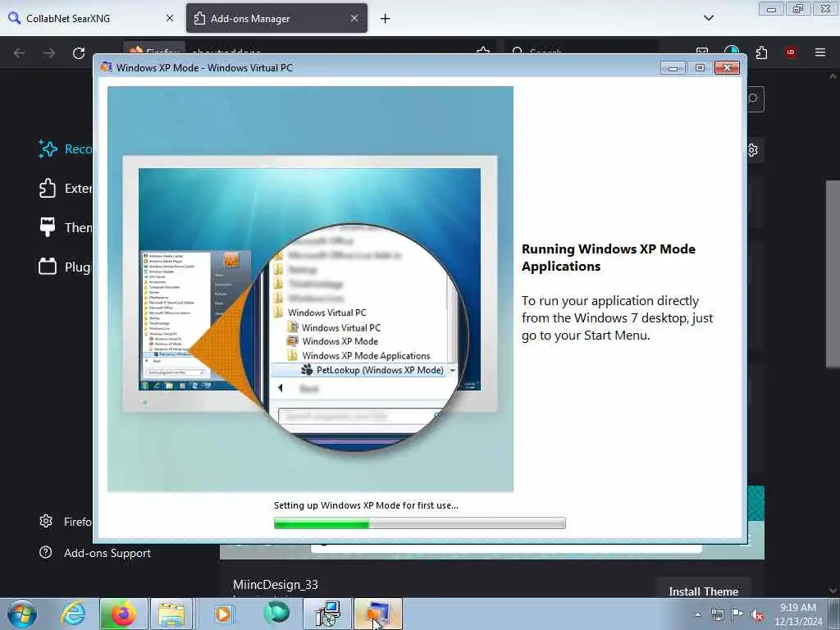840x630 pixels.
Task: Show hidden system tray icons
Action: coord(697,614)
